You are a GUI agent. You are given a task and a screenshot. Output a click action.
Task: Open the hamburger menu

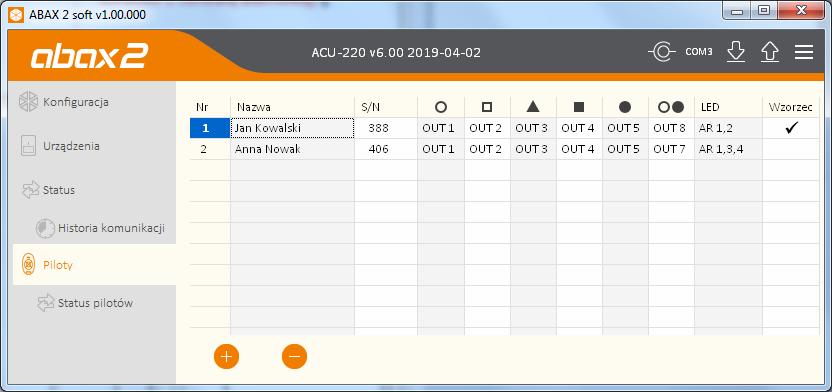tap(804, 52)
